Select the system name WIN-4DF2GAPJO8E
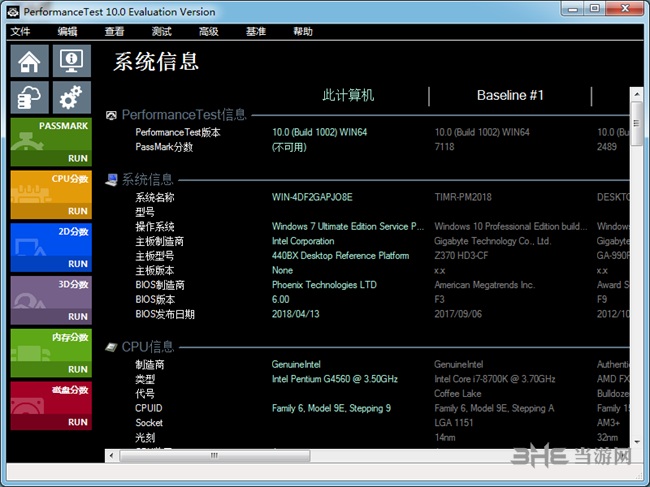This screenshot has width=650, height=487. 312,197
